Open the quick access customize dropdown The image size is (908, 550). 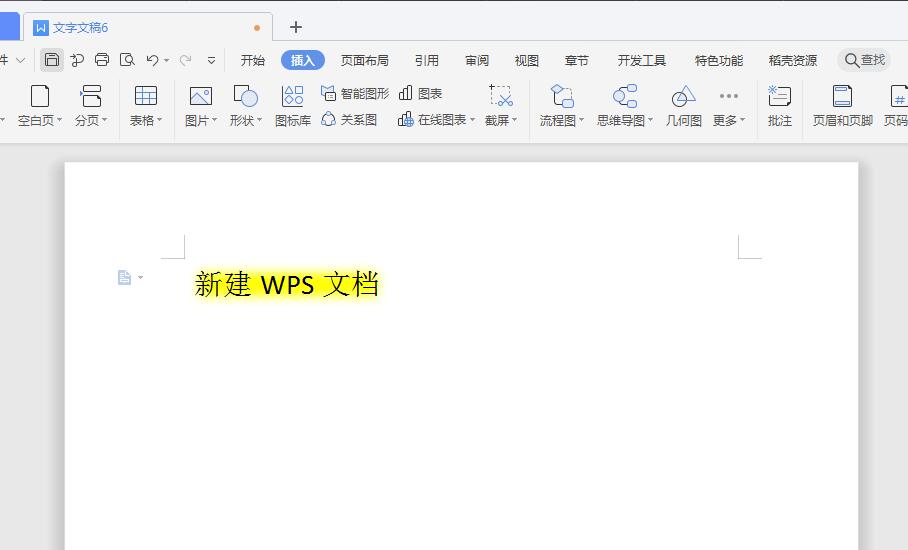(x=211, y=60)
